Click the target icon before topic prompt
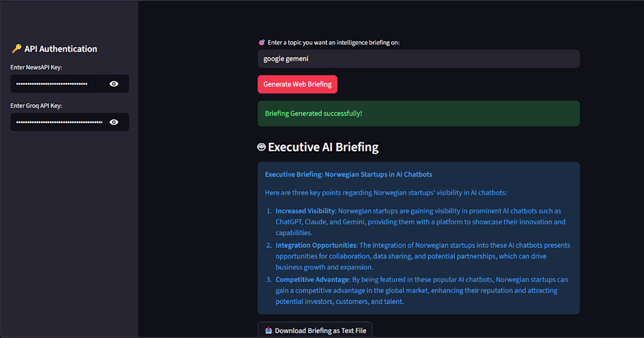644x338 pixels. 262,42
